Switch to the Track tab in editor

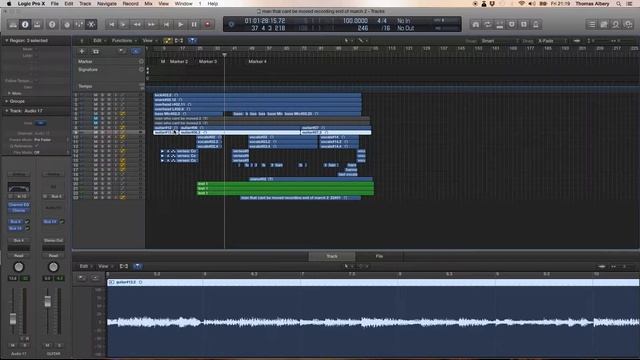[x=332, y=256]
